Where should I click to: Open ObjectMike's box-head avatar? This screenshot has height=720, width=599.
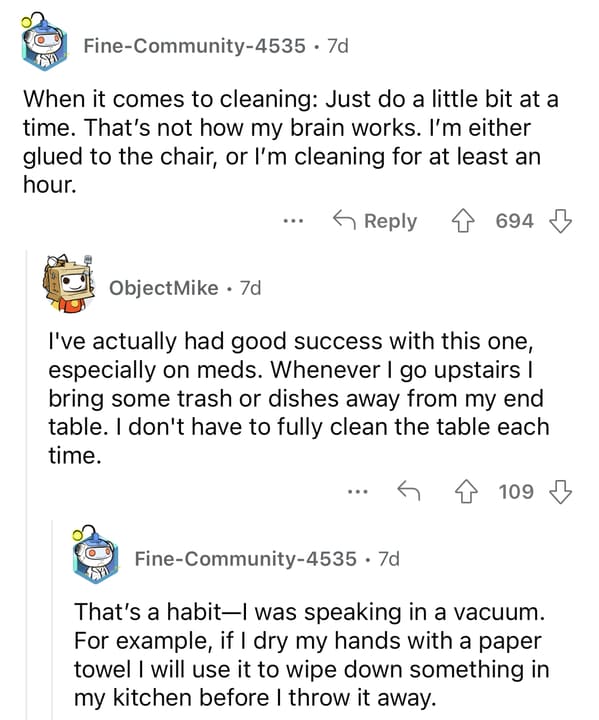(69, 284)
